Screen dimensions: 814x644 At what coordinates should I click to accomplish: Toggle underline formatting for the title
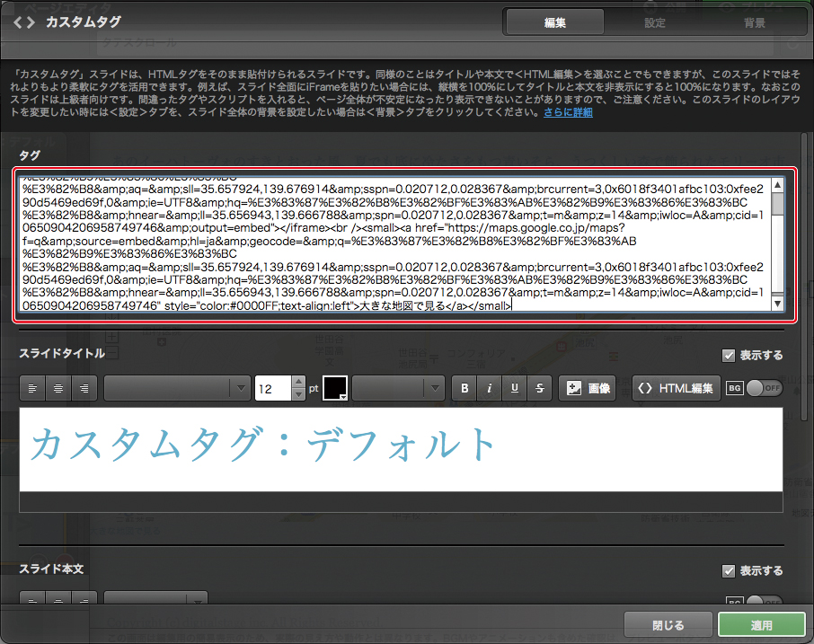515,388
